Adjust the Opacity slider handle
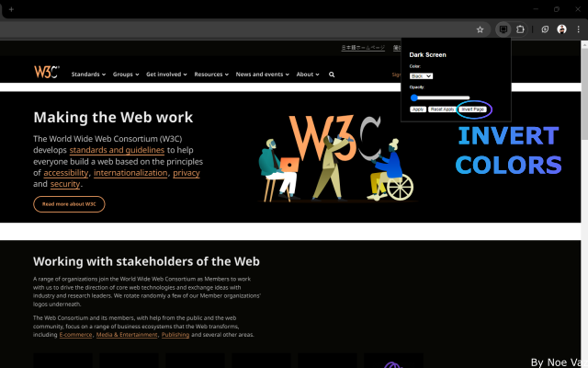This screenshot has height=368, width=588. 414,98
